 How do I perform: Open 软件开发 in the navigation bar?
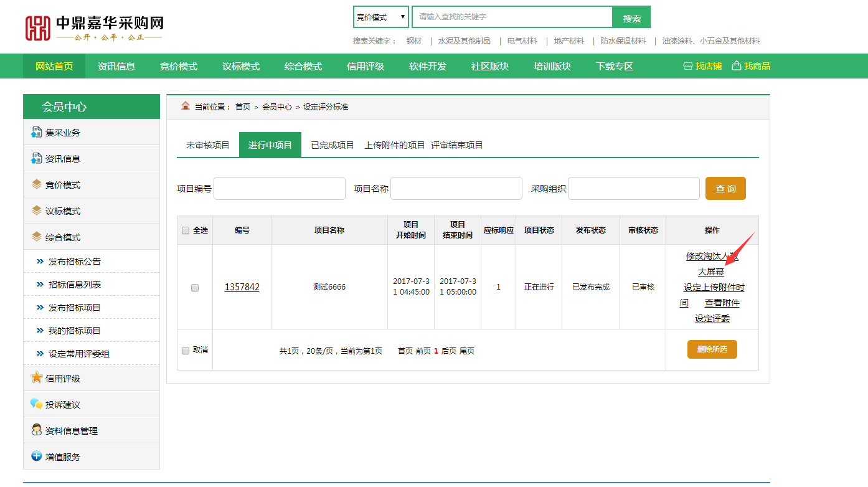pos(428,66)
